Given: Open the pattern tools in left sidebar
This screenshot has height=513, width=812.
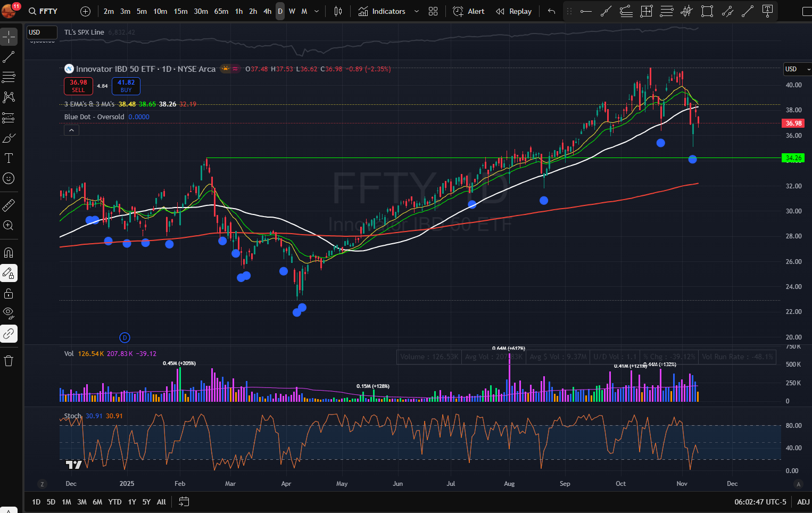Looking at the screenshot, I should 9,97.
